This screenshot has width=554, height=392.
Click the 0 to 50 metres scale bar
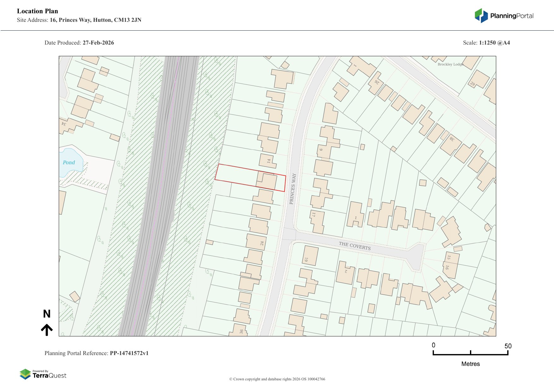470,353
